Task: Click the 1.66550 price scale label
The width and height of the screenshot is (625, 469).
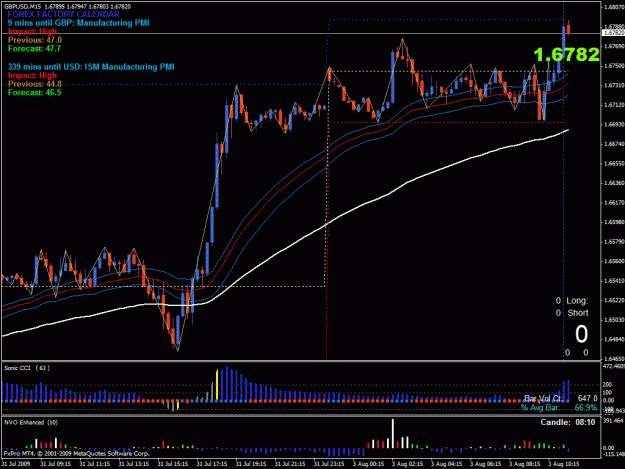Action: (x=614, y=164)
